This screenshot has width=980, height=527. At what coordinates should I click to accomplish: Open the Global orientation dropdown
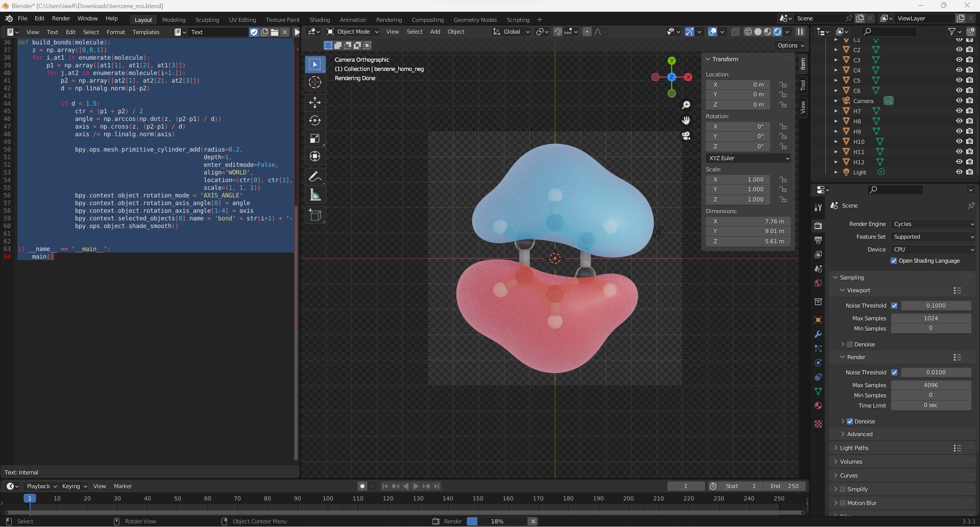coord(512,32)
